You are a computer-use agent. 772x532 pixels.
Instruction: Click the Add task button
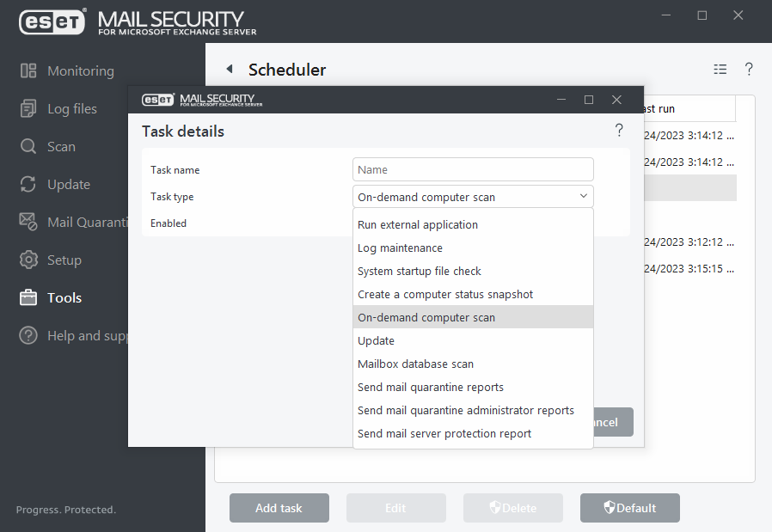tap(279, 508)
